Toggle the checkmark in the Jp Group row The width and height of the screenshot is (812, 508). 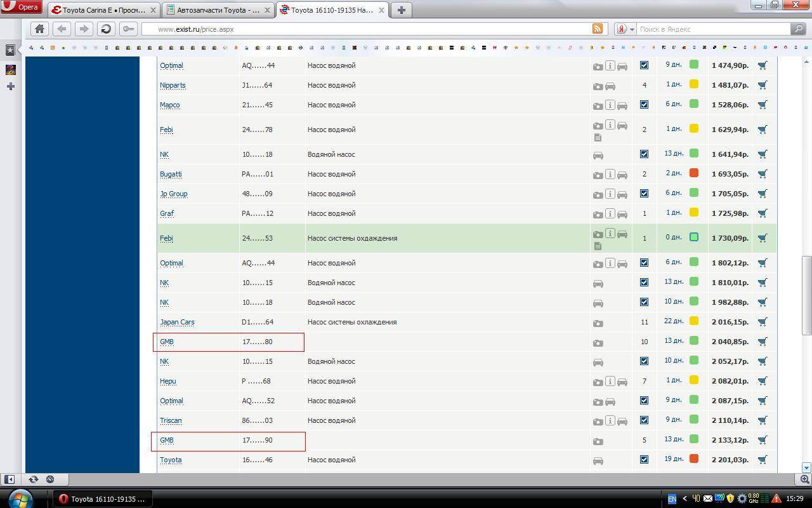click(x=644, y=194)
